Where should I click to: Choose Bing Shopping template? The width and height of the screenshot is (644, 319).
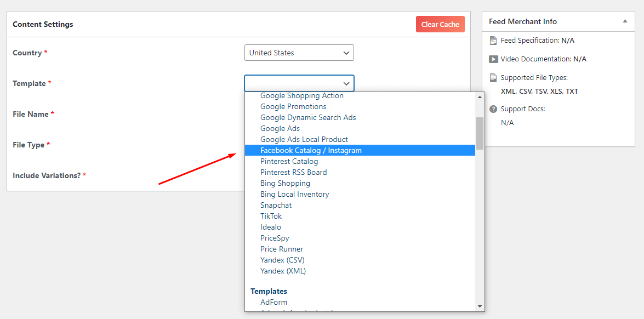point(285,183)
